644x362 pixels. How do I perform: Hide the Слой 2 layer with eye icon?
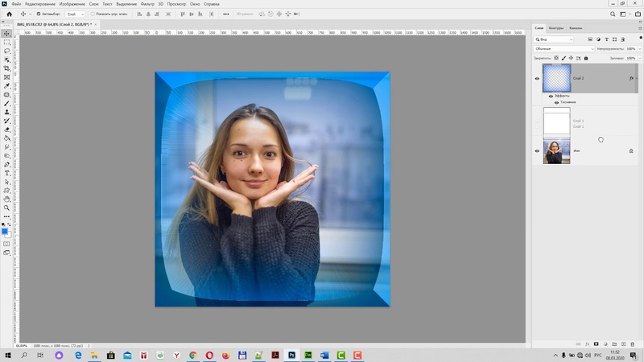[x=537, y=78]
